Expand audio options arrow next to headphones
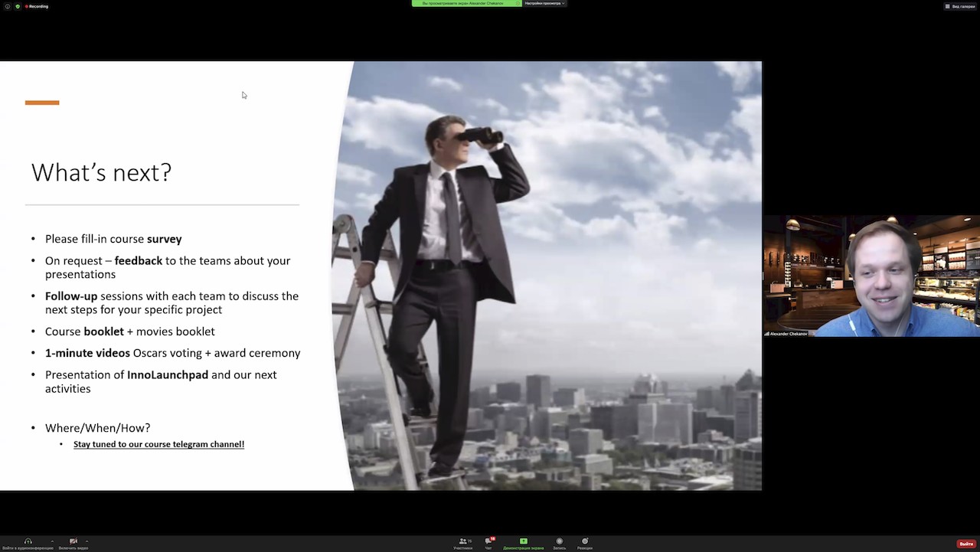Image resolution: width=980 pixels, height=552 pixels. click(x=52, y=541)
